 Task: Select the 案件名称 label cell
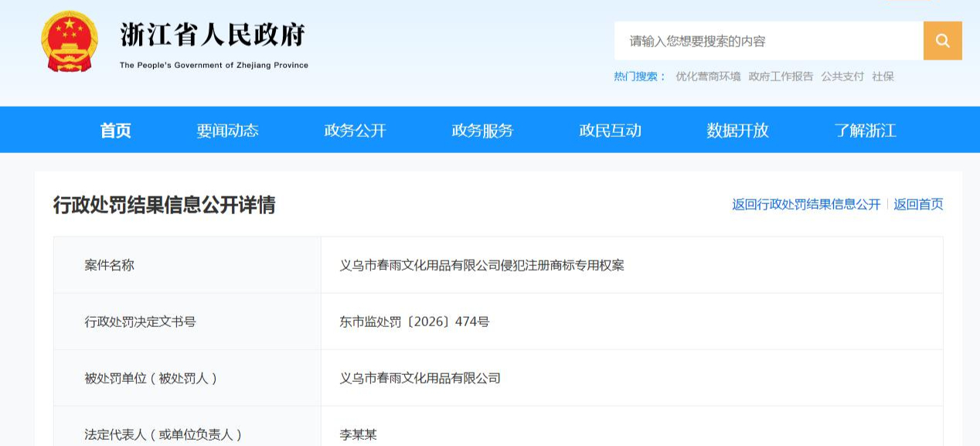187,265
